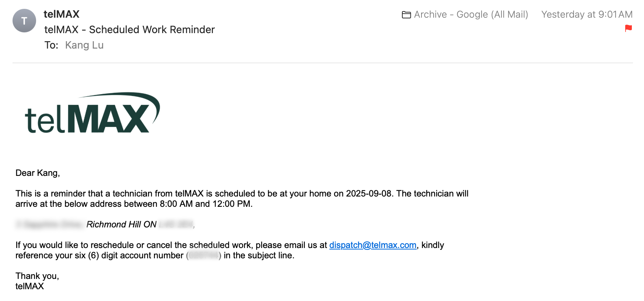Image resolution: width=644 pixels, height=301 pixels.
Task: Click the 2025-09-08 appointment date text
Action: pos(368,194)
